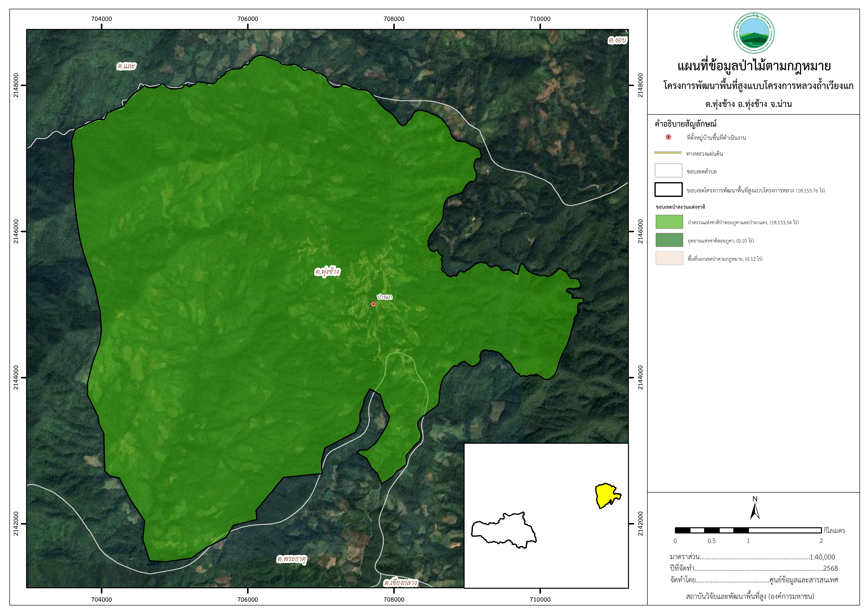Click the subheading ขอบเขตป่าสงวนแห่งชาติ

(x=680, y=207)
